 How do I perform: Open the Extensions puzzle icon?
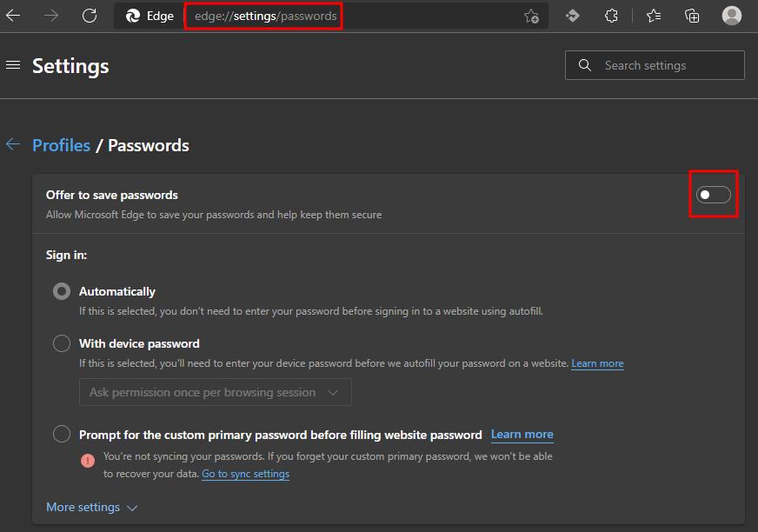tap(611, 16)
